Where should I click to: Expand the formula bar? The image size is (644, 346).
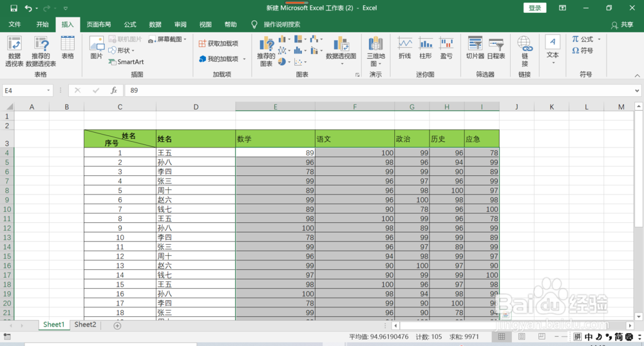click(637, 90)
